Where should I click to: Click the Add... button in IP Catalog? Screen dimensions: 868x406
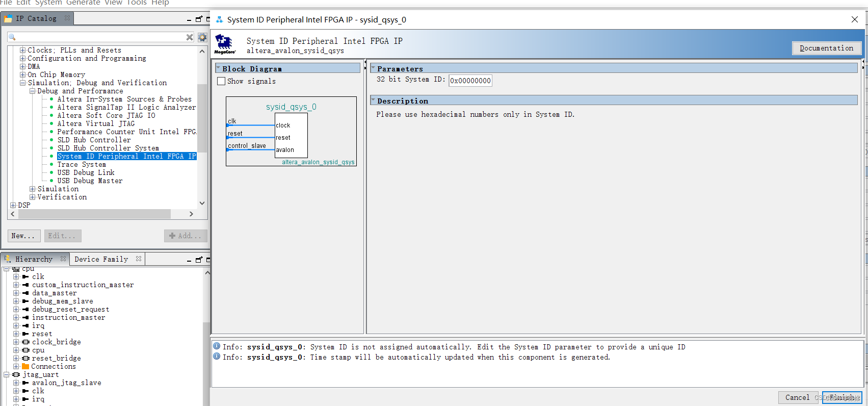click(x=186, y=236)
